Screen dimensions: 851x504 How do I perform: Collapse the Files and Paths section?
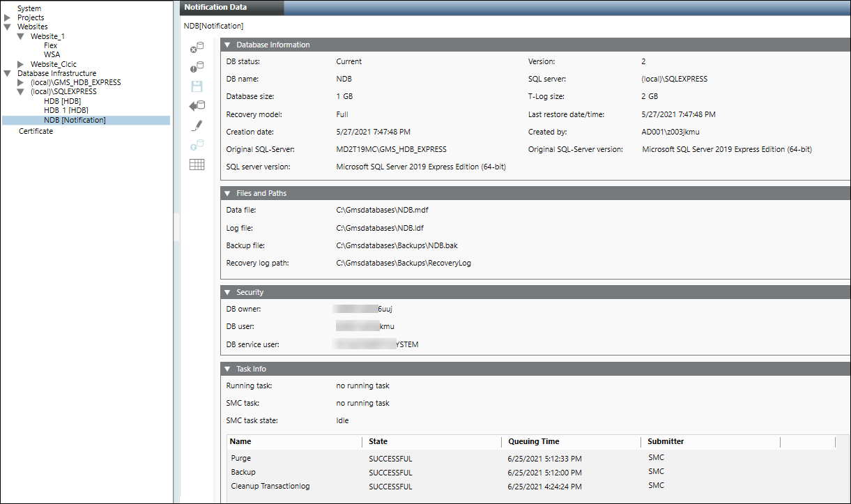pyautogui.click(x=227, y=193)
